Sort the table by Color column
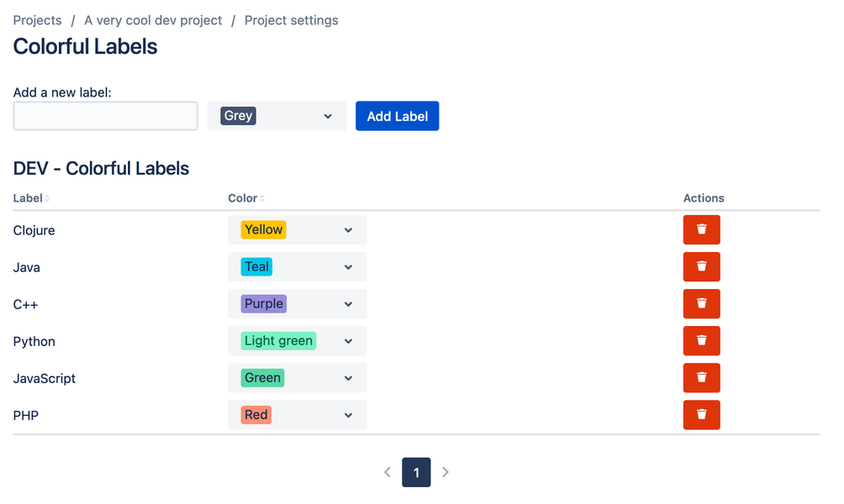 click(x=246, y=198)
